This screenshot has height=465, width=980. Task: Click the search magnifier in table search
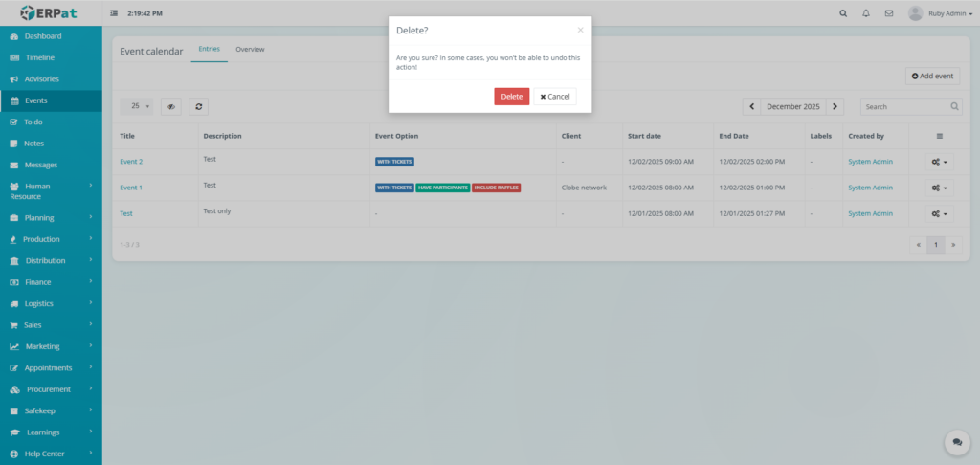coord(955,107)
